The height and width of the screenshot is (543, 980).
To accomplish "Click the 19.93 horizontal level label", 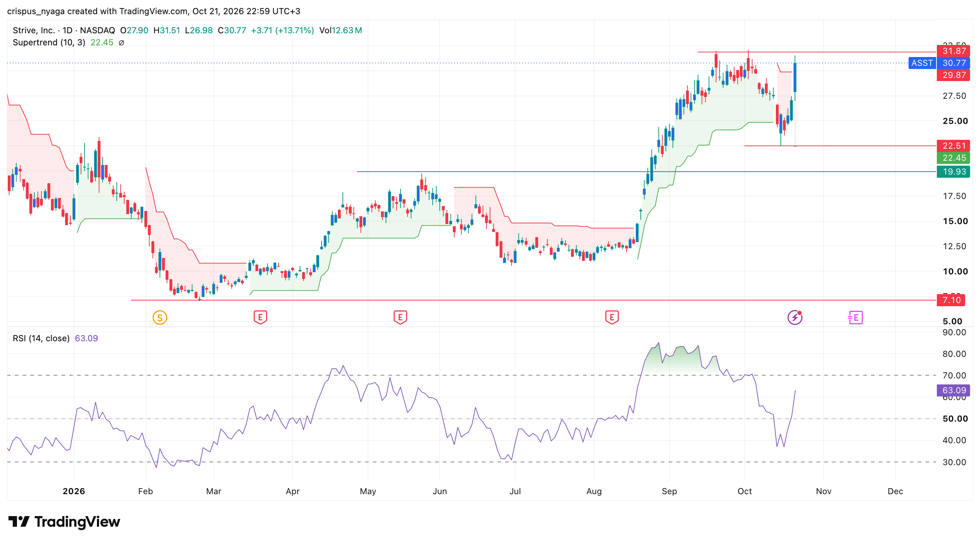I will tap(953, 172).
